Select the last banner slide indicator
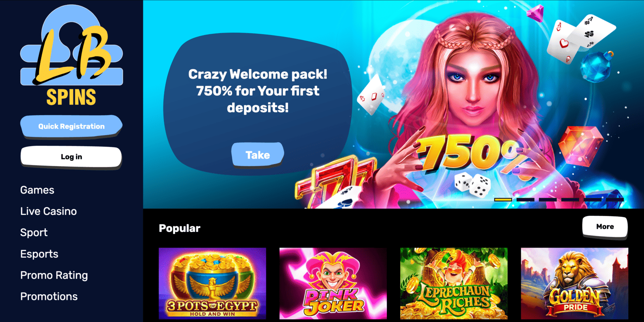The image size is (644, 322). point(615,200)
